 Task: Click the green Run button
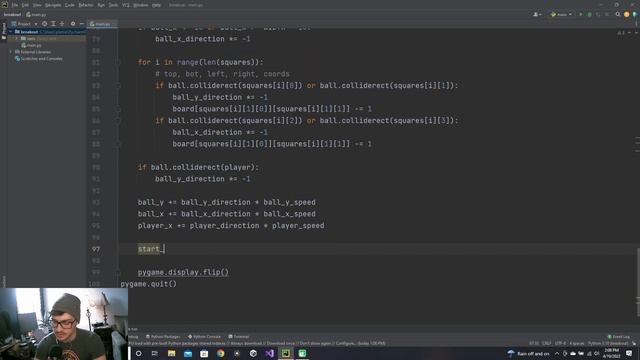[581, 14]
